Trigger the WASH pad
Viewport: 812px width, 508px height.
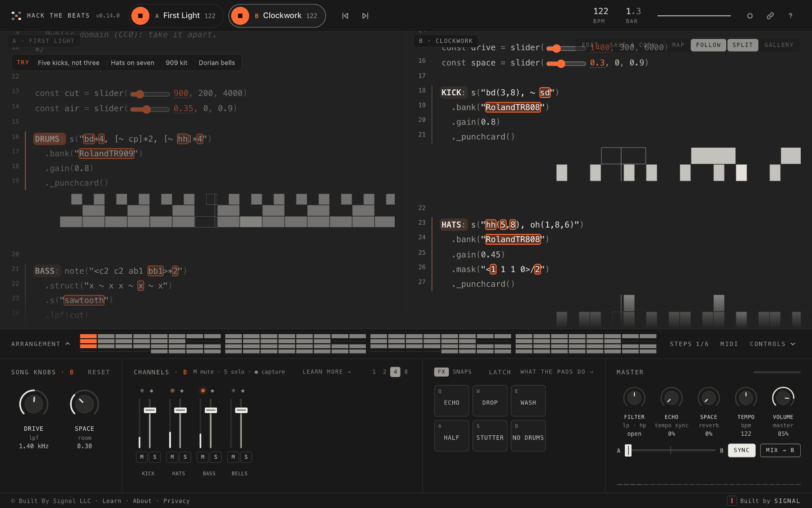pos(528,401)
